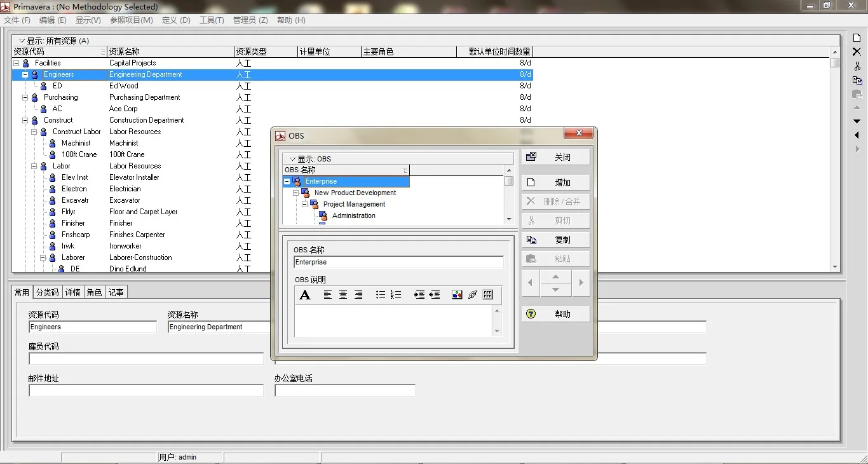The image size is (868, 464).
Task: Collapse the Enterprise OBS node
Action: (x=288, y=181)
